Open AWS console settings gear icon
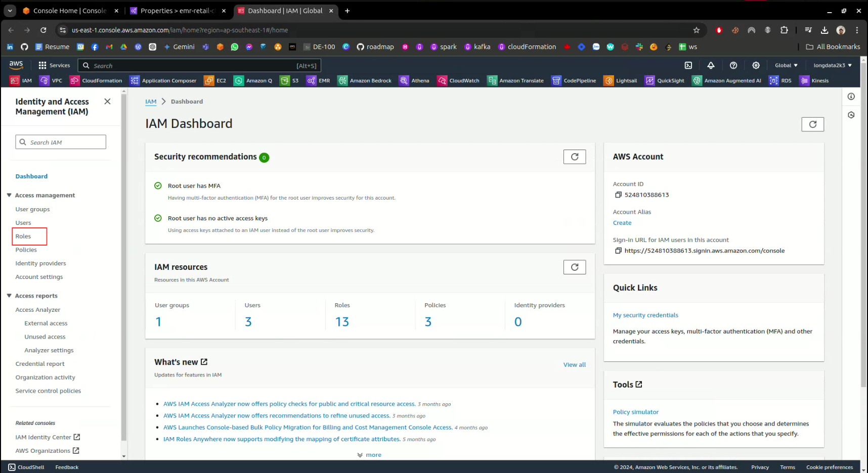The width and height of the screenshot is (868, 473). click(756, 65)
